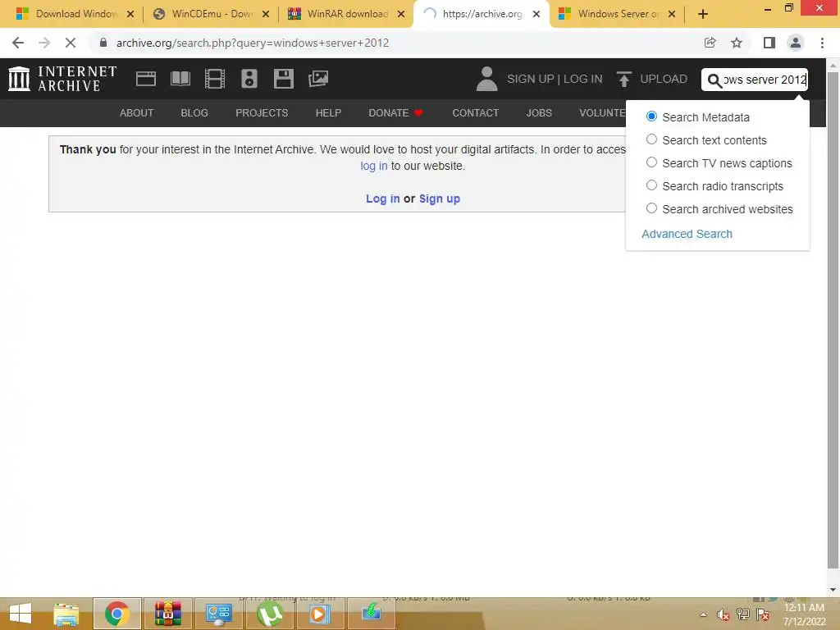The height and width of the screenshot is (630, 840).
Task: Open the Video film strip icon
Action: pyautogui.click(x=215, y=79)
